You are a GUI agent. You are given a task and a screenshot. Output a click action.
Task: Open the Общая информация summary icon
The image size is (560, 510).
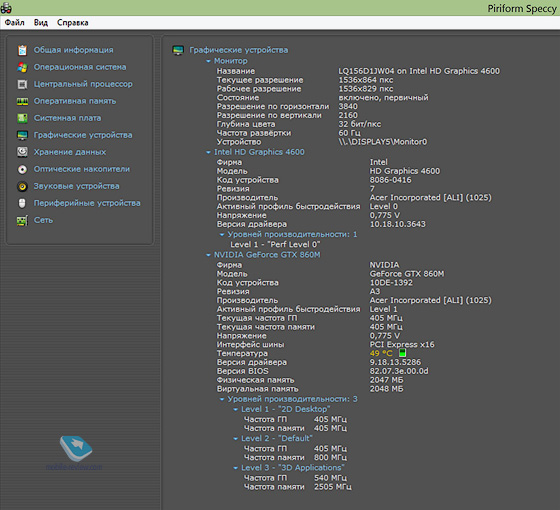click(22, 50)
